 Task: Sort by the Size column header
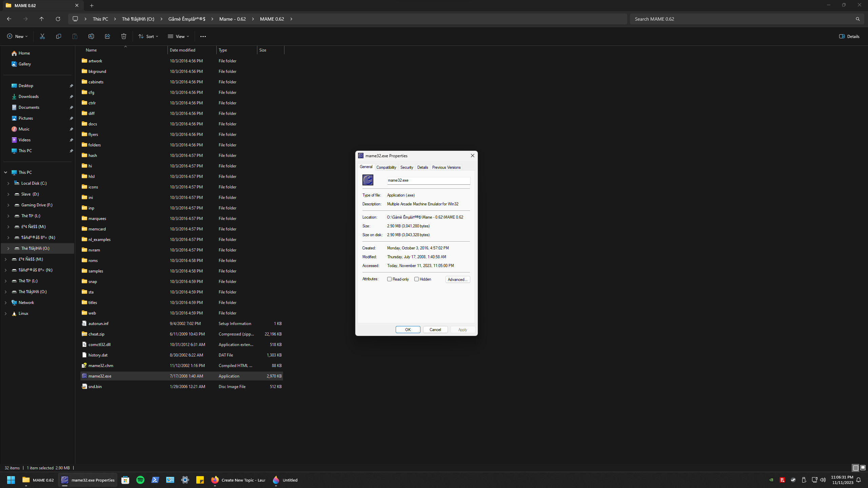tap(271, 50)
